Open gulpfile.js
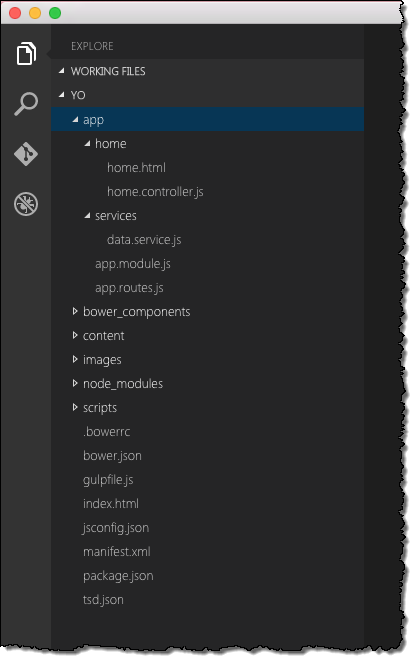416x661 pixels. tap(108, 480)
